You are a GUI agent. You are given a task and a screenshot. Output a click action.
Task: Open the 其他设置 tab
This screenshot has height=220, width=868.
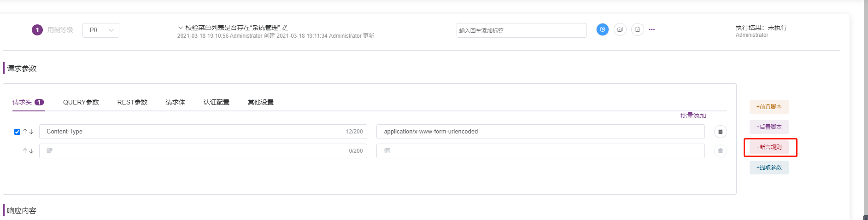261,102
